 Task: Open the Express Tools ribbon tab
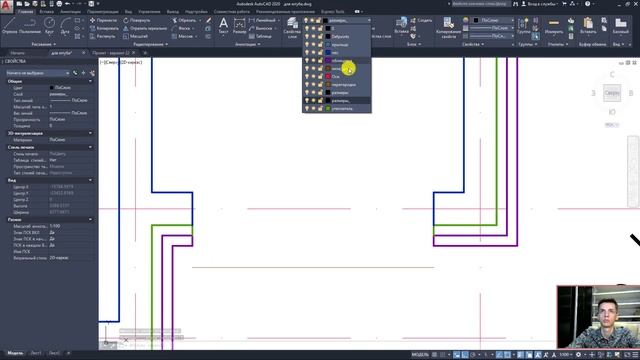pos(332,12)
